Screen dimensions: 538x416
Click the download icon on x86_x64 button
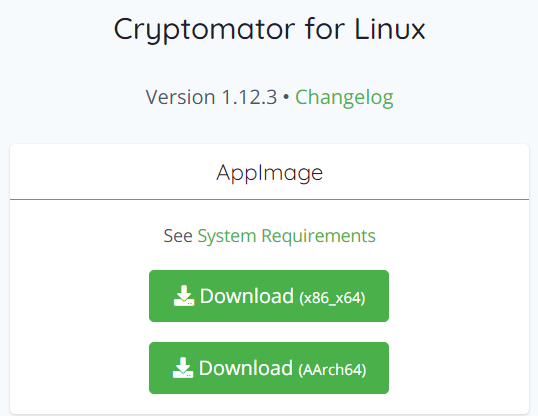click(x=184, y=296)
